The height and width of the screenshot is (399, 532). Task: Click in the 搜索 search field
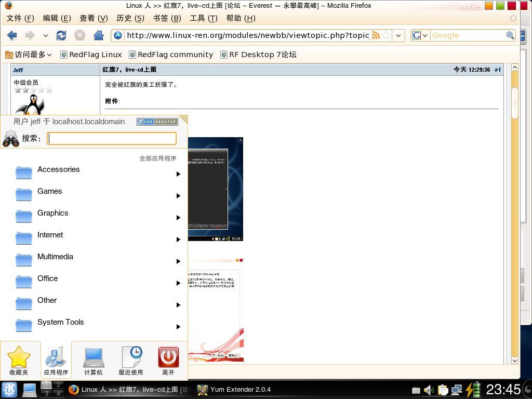click(x=112, y=138)
